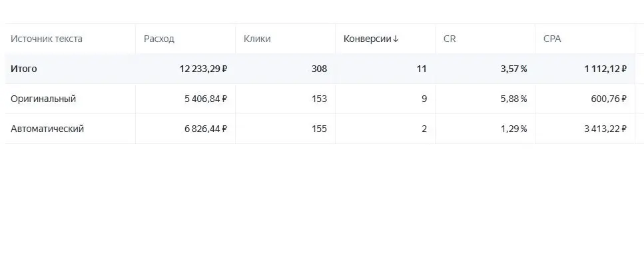Click Автоматический clicks value 155
This screenshot has height=278, width=644.
pos(319,129)
